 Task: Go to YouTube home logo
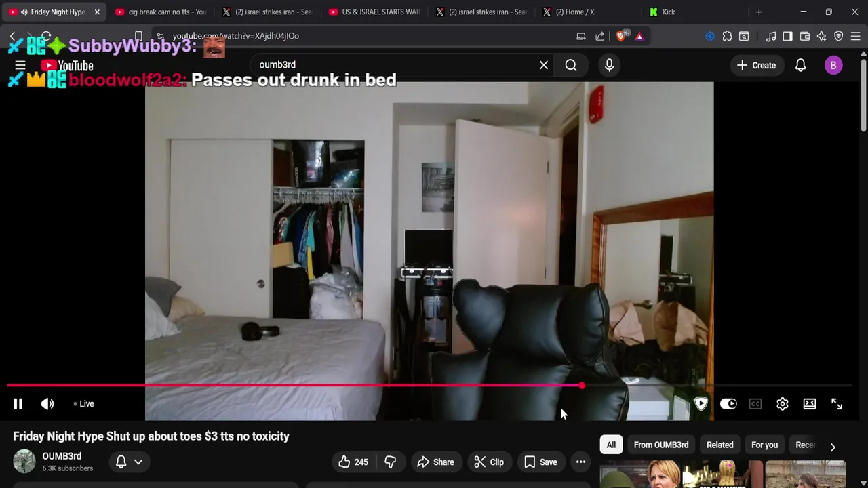(66, 66)
